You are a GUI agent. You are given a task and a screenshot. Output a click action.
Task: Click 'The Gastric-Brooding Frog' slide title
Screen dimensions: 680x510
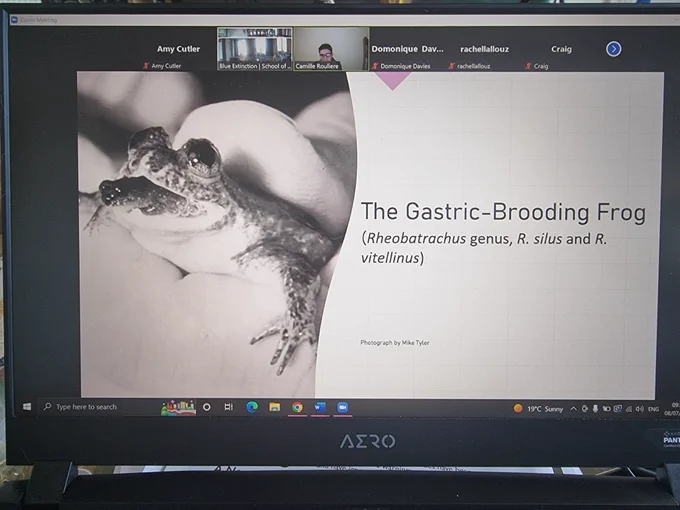(x=503, y=212)
